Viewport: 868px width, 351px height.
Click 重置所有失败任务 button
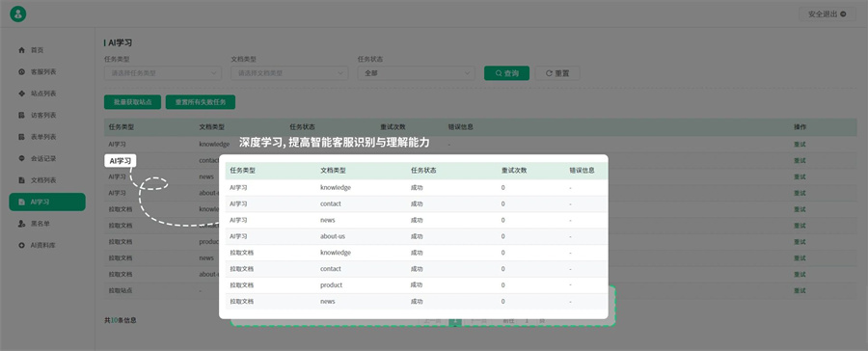[x=201, y=102]
